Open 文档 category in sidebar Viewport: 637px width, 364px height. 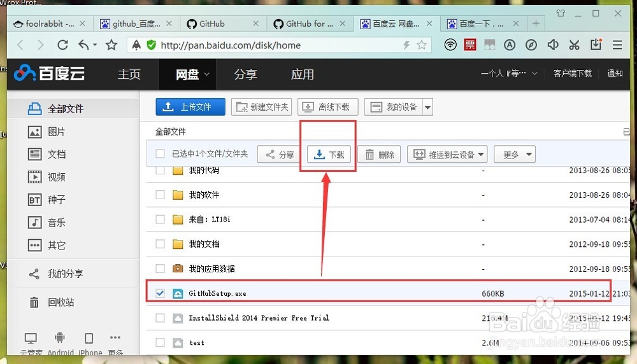click(x=47, y=154)
